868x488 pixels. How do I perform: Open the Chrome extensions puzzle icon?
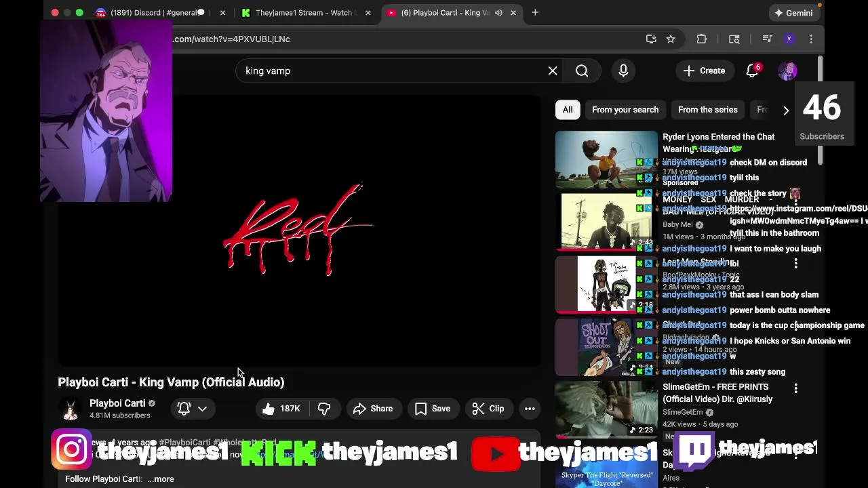(x=701, y=39)
